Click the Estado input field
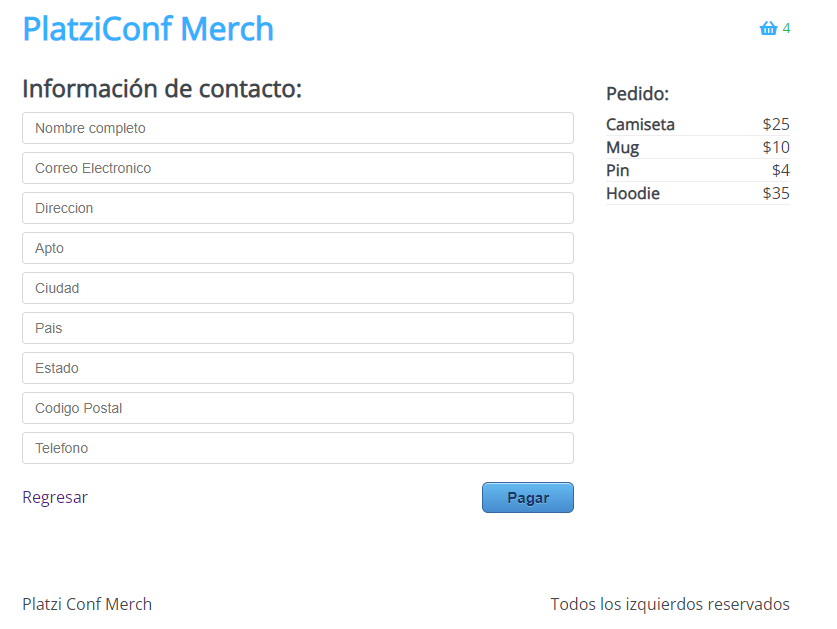837x629 pixels. tap(297, 368)
